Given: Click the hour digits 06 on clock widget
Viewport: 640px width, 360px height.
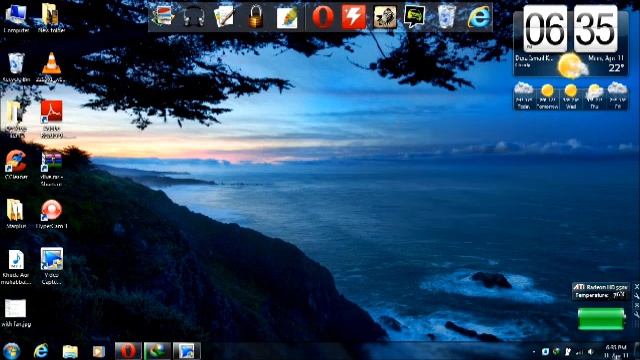Looking at the screenshot, I should point(545,29).
